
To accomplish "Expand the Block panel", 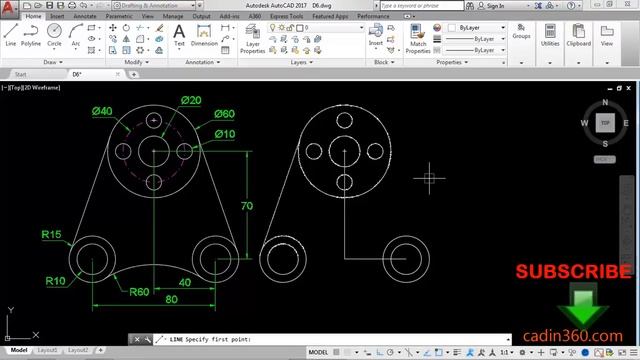I will tap(384, 62).
